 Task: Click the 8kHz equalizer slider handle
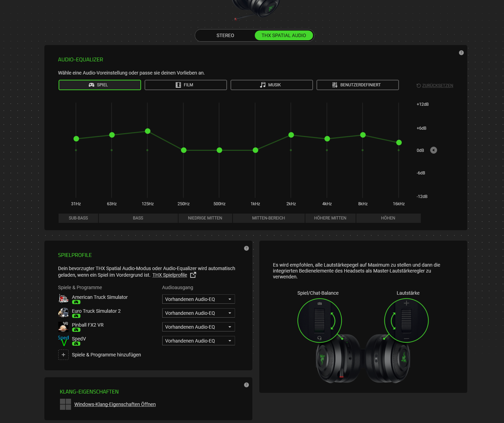click(363, 135)
